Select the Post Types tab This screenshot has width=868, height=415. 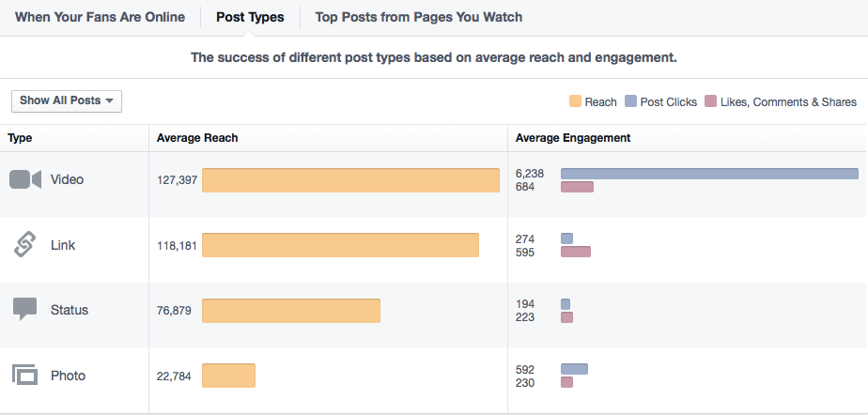coord(250,17)
